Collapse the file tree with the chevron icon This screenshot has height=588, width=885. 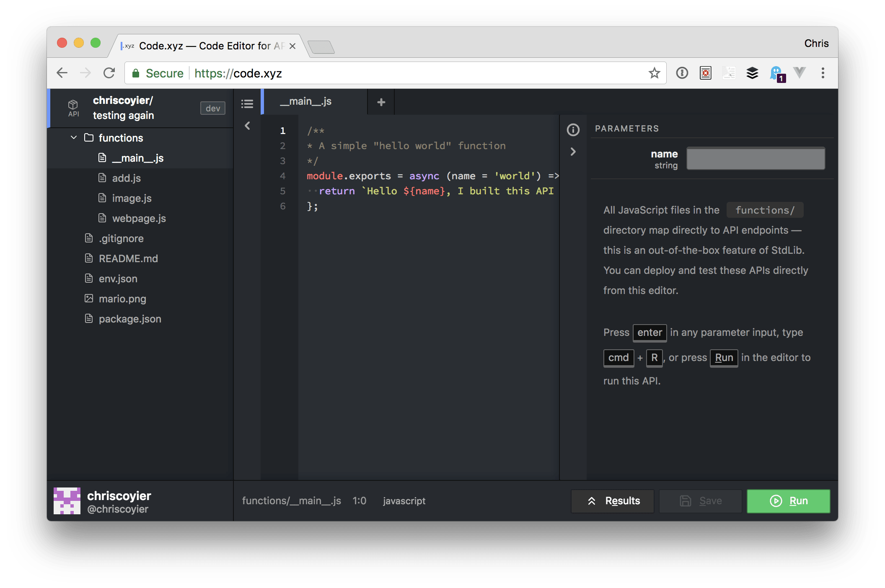(x=247, y=126)
